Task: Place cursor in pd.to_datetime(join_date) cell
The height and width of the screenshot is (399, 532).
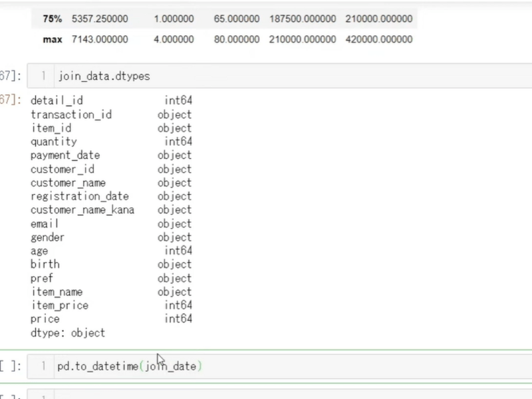Action: coord(266,366)
